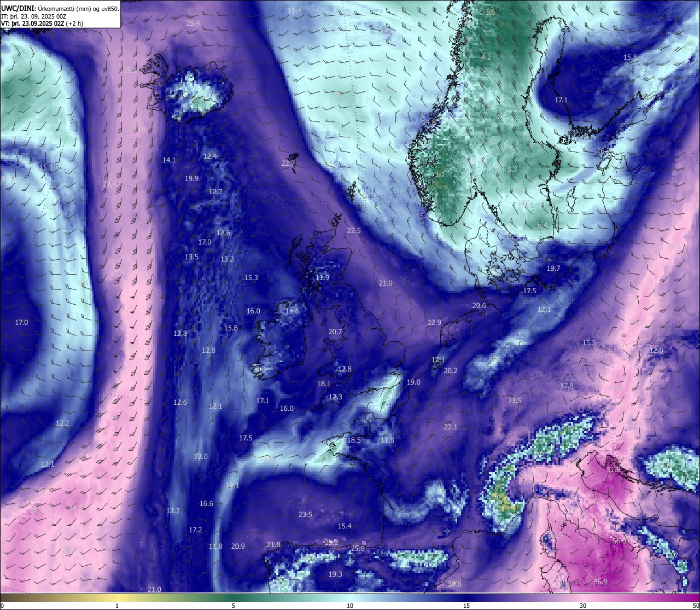Click the 15.5 value label
Screen dimensions: 700x610
click(x=588, y=342)
